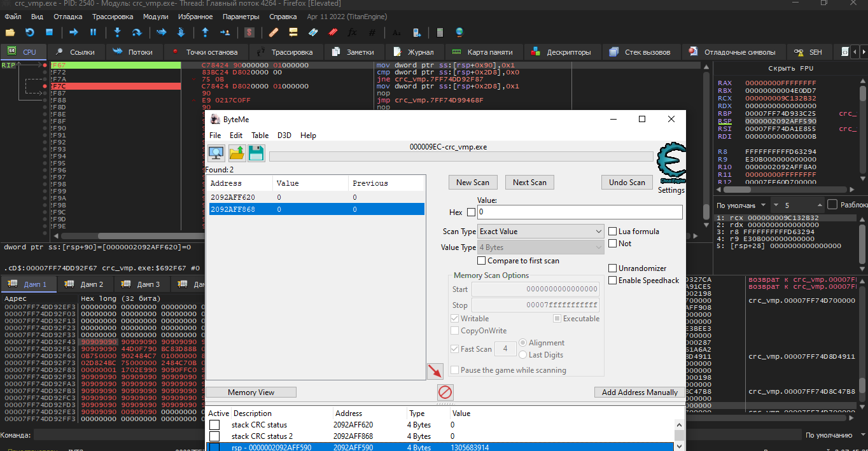Click the load table folder icon in ByteMe
This screenshot has width=868, height=451.
237,153
